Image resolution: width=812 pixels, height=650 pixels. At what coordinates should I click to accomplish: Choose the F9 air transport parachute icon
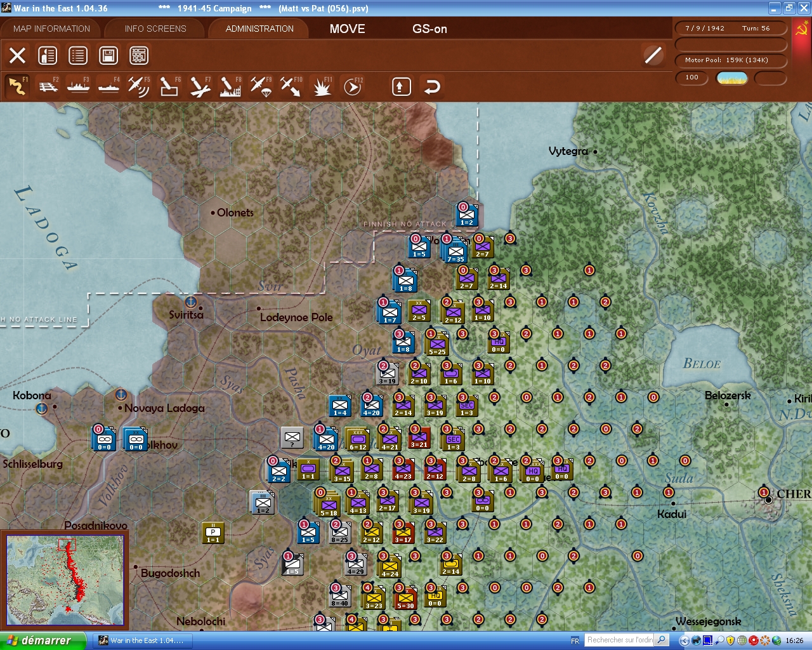261,86
